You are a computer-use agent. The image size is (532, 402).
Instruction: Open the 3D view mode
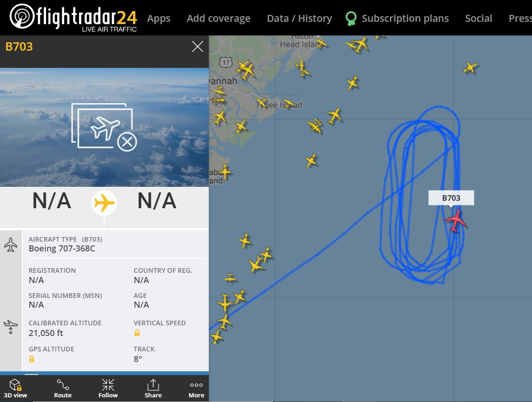click(15, 389)
